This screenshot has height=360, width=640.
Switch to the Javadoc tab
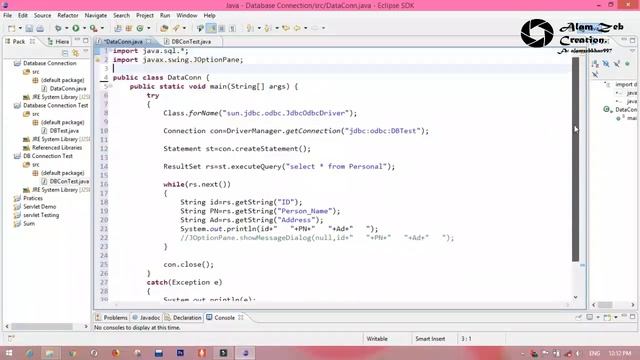pyautogui.click(x=146, y=317)
